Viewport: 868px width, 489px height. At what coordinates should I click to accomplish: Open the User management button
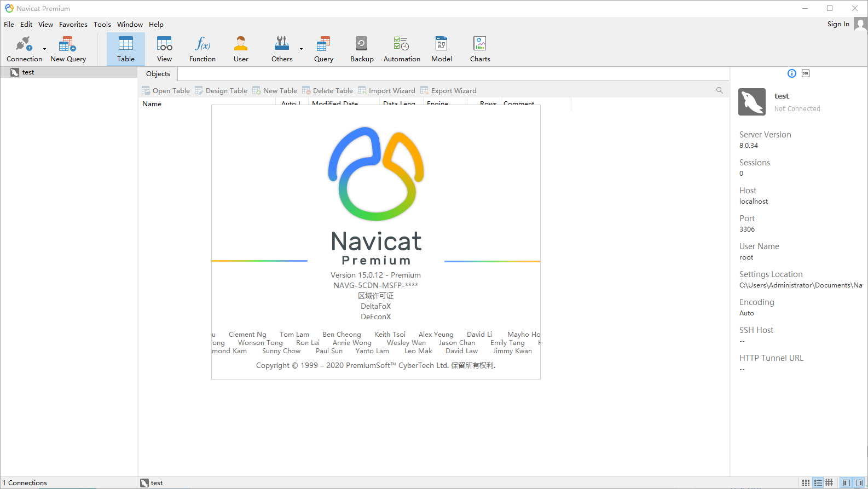[241, 49]
